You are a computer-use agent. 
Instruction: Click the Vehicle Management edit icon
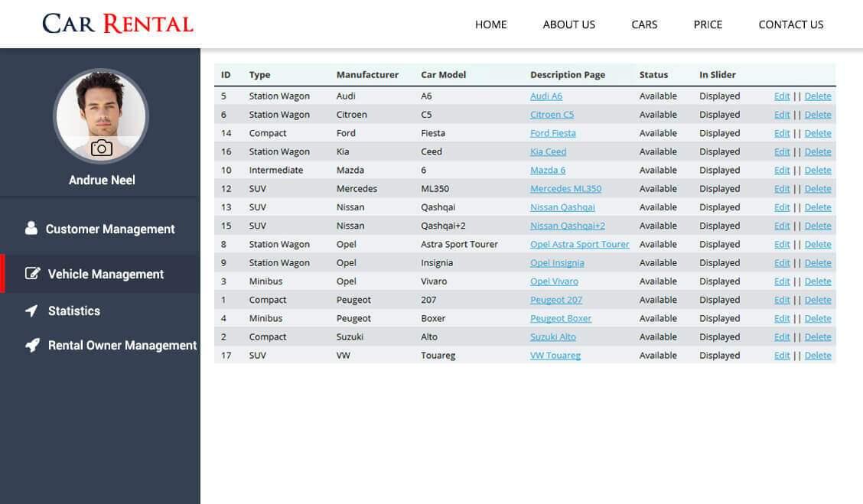(32, 273)
